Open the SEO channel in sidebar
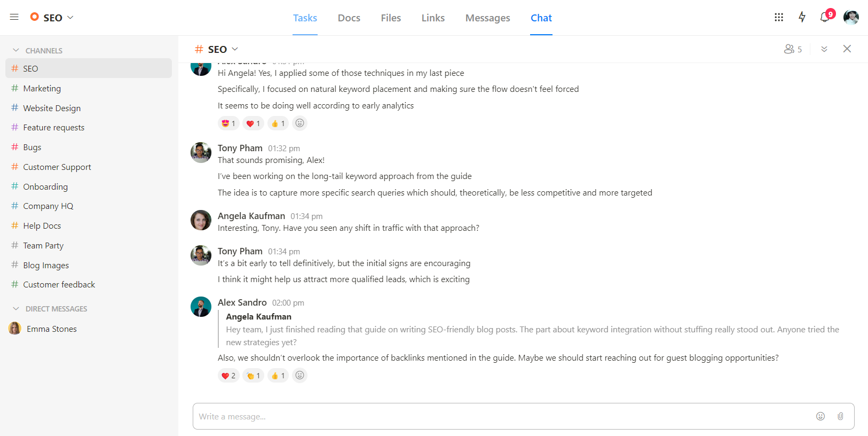Viewport: 868px width, 436px height. tap(89, 68)
